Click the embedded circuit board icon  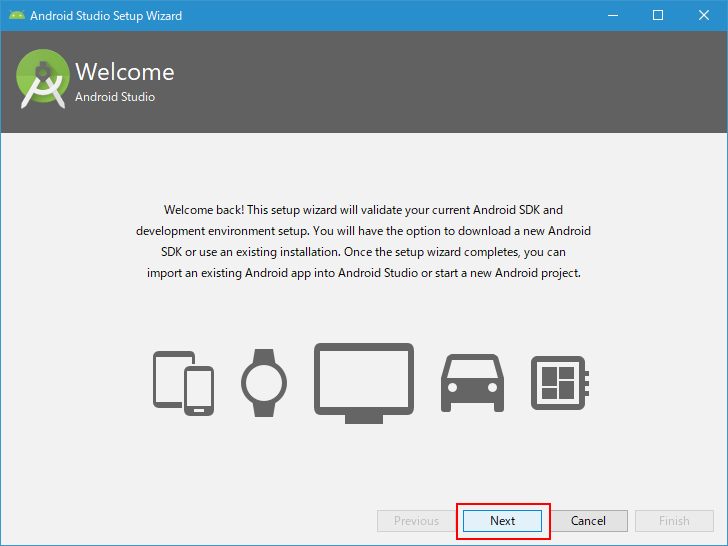coord(560,383)
